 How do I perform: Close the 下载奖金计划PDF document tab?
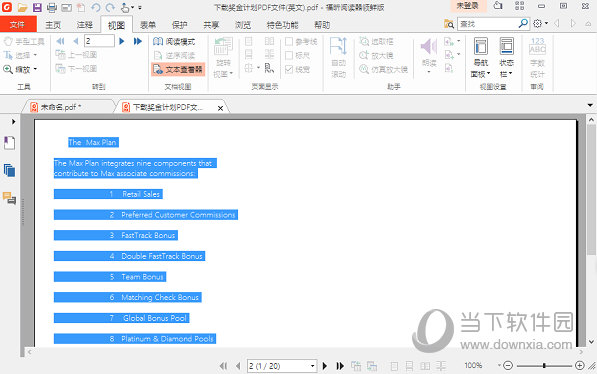(220, 108)
